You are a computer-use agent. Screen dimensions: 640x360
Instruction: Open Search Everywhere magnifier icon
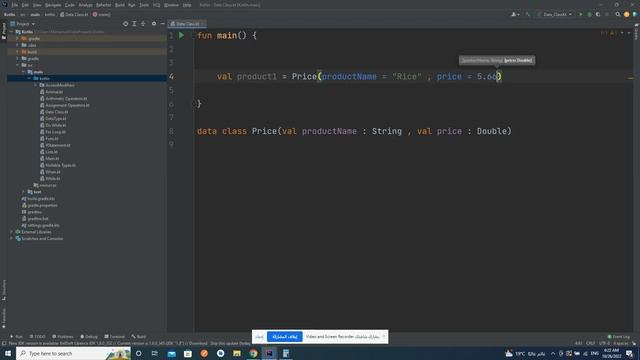618,14
